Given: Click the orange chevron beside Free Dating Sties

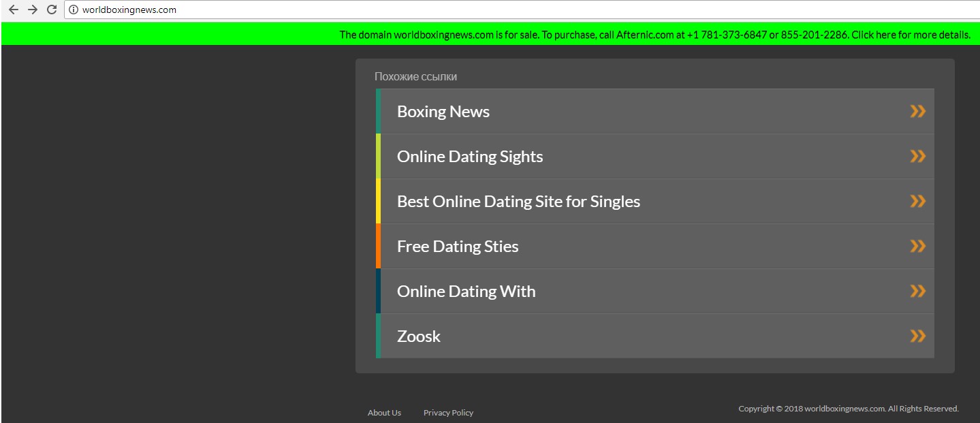Looking at the screenshot, I should pos(918,246).
